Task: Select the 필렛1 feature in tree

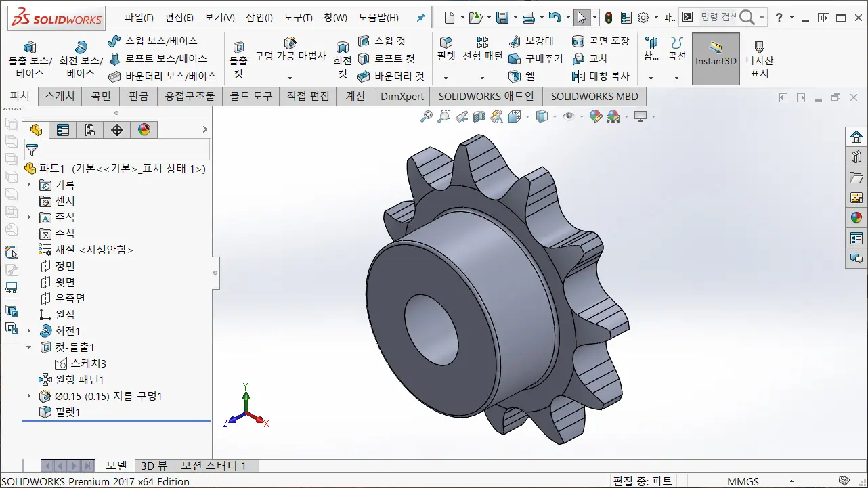Action: [60, 412]
